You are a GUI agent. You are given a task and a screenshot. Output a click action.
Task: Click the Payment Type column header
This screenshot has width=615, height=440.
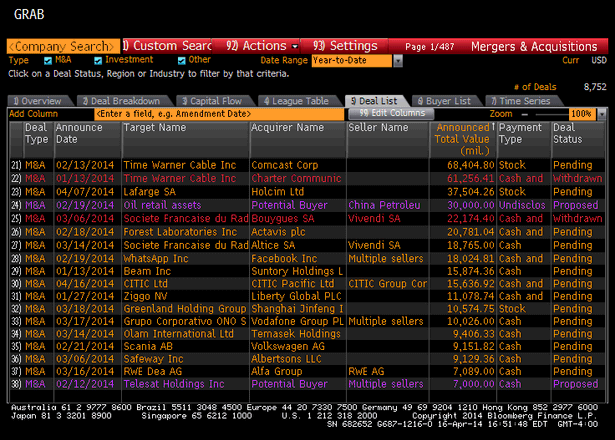[524, 139]
